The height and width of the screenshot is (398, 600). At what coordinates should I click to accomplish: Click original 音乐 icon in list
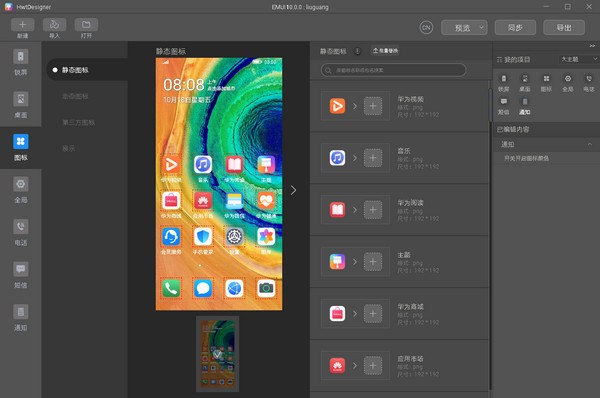pyautogui.click(x=337, y=158)
